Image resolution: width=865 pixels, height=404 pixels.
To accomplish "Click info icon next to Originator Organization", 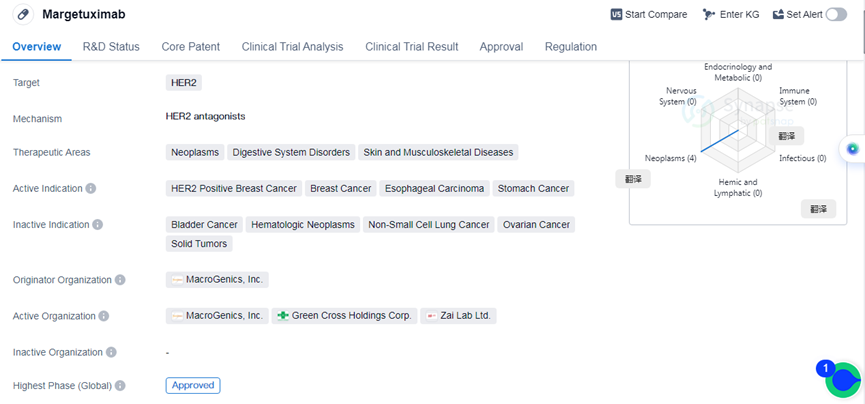I will (x=121, y=280).
